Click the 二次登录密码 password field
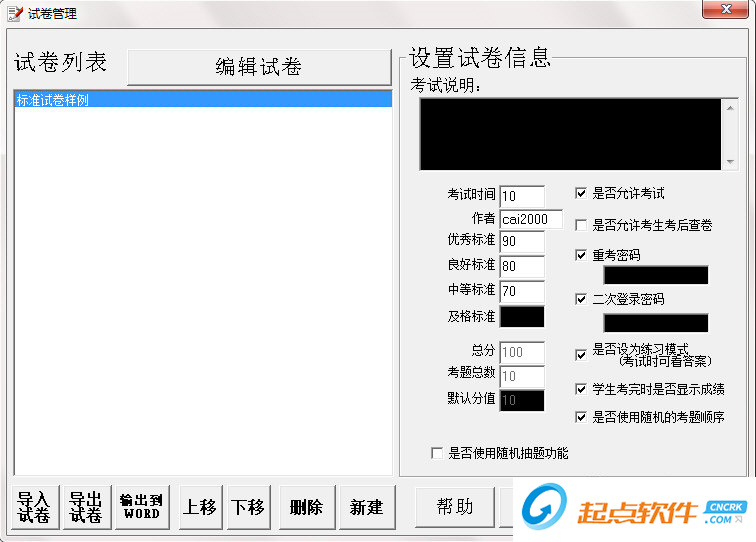The image size is (756, 542). point(656,323)
